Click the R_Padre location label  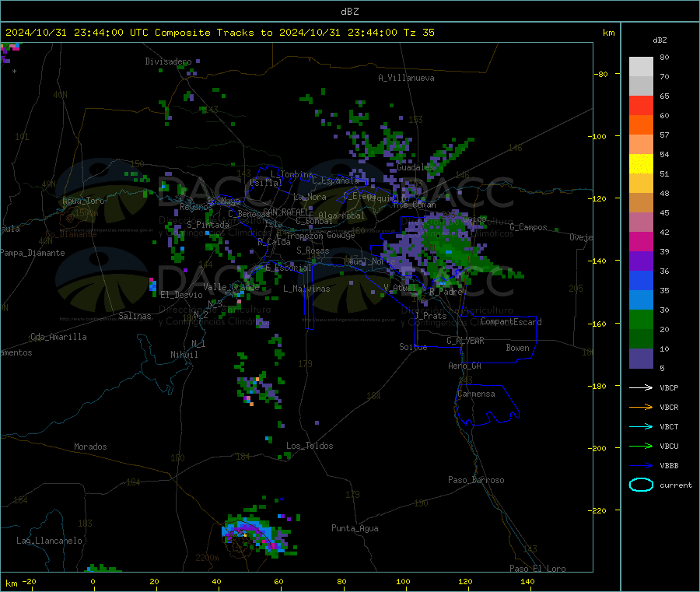446,292
